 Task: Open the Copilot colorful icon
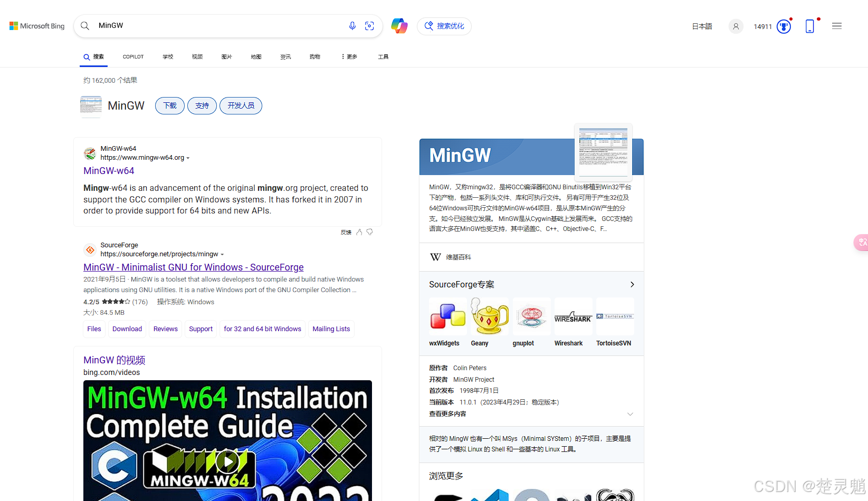coord(399,26)
